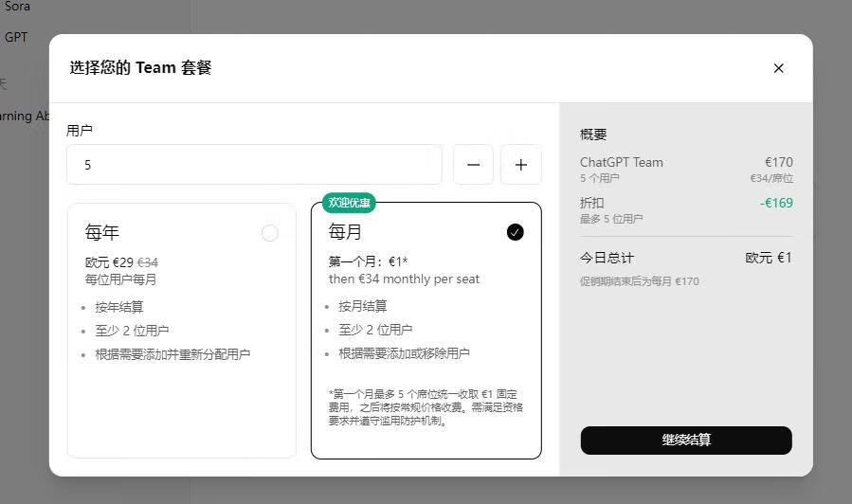Decrease user count with minus button
This screenshot has width=852, height=504.
pos(473,165)
